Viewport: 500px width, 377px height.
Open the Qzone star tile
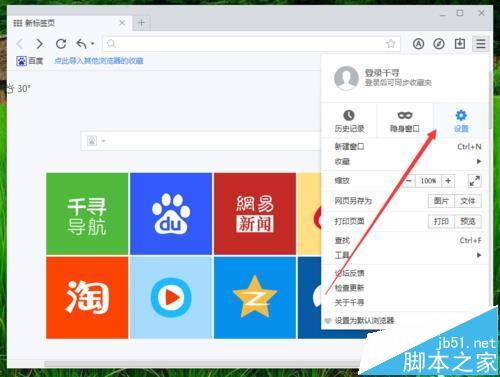[x=255, y=297]
